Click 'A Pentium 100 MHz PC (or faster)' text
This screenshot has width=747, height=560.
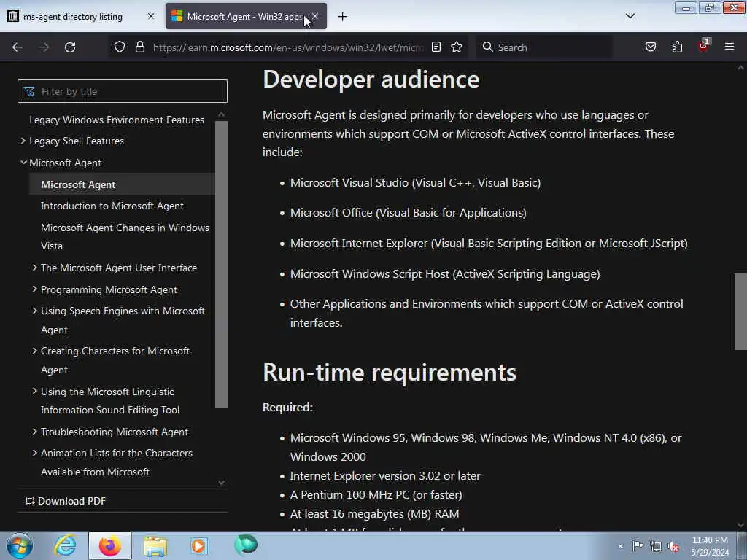[x=376, y=495]
